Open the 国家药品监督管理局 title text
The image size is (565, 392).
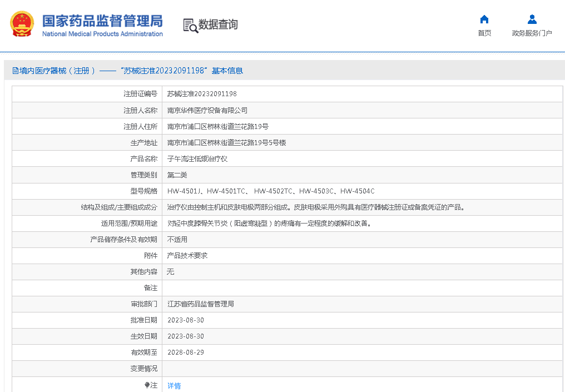click(x=102, y=21)
